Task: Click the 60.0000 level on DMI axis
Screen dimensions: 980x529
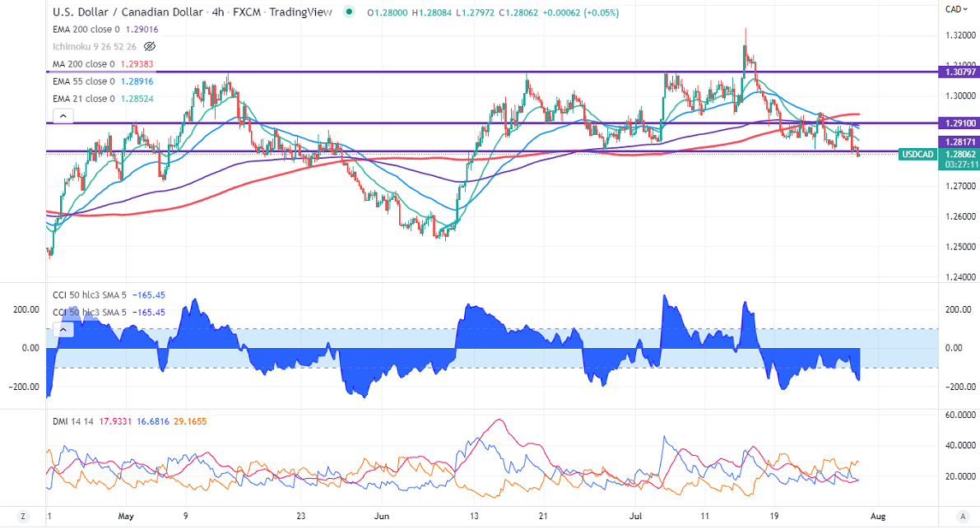Action: [x=960, y=415]
